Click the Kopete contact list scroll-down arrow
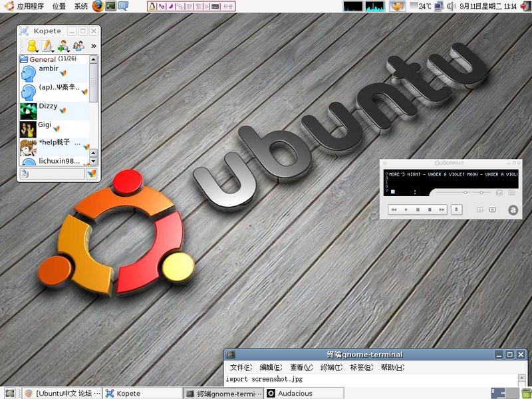Image resolution: width=532 pixels, height=399 pixels. 93,161
